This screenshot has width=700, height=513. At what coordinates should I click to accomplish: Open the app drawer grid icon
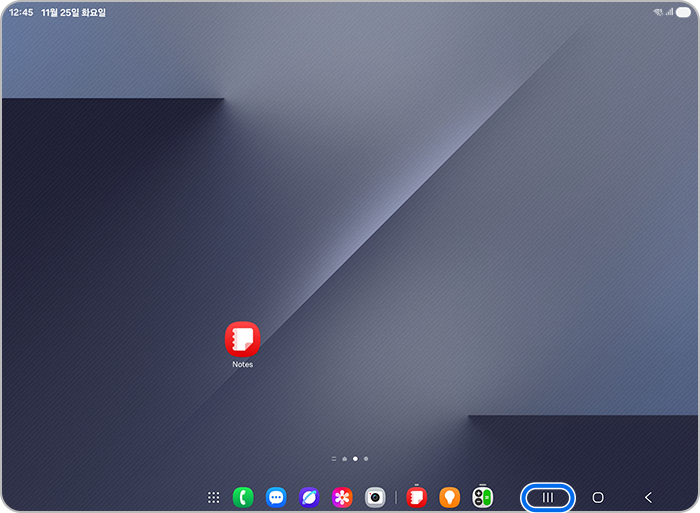[213, 497]
